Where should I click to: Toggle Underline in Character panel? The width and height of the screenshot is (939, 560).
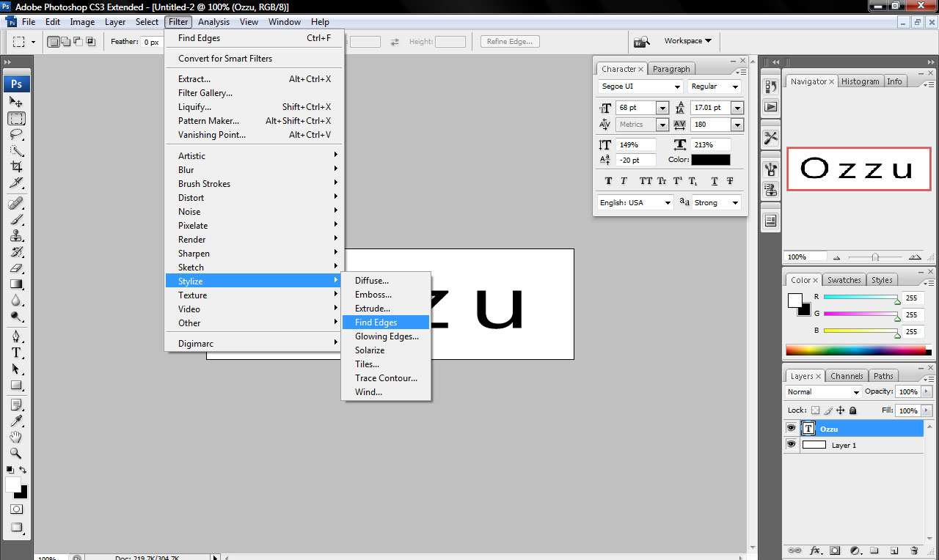coord(714,181)
